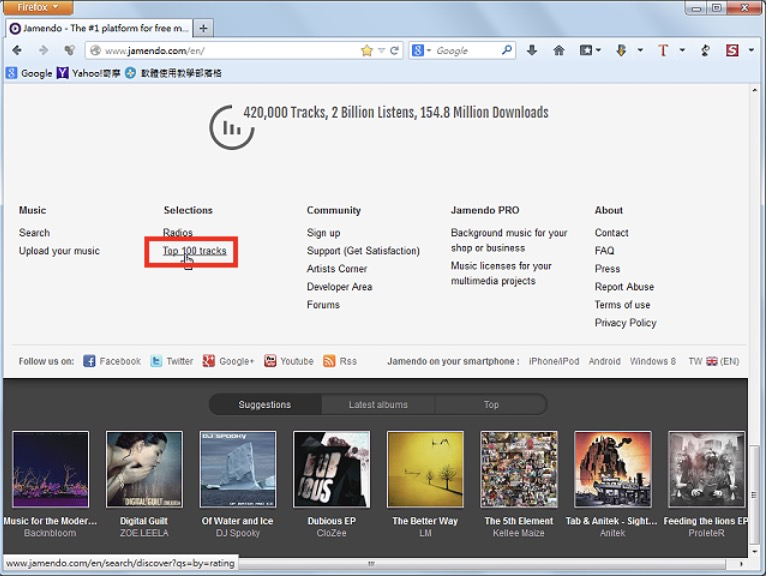The height and width of the screenshot is (580, 768).
Task: Expand the search engine selector dropdown
Action: [429, 50]
